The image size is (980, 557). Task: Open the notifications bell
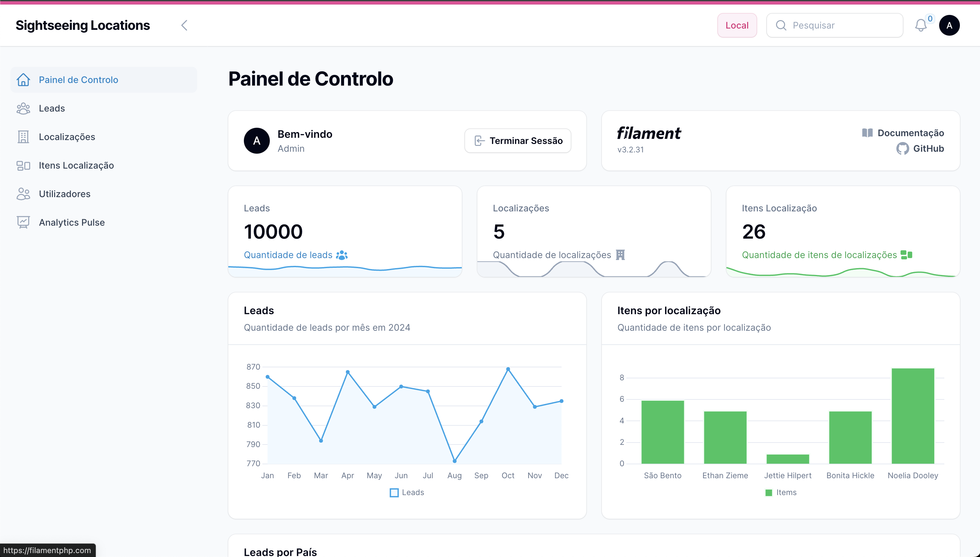(x=921, y=25)
